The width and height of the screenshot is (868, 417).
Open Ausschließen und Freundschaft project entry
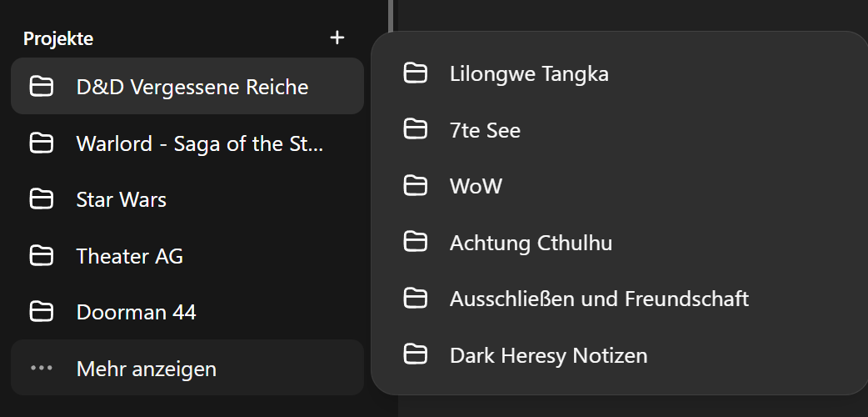click(619, 299)
